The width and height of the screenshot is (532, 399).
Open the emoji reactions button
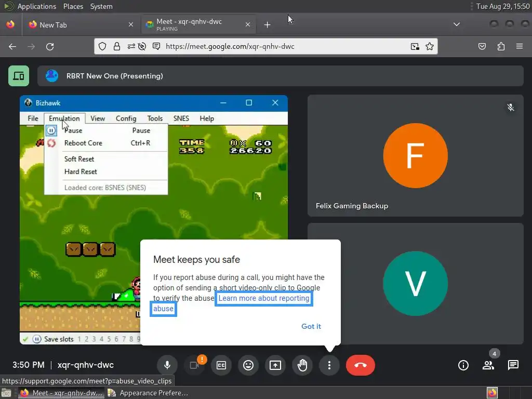(x=248, y=365)
